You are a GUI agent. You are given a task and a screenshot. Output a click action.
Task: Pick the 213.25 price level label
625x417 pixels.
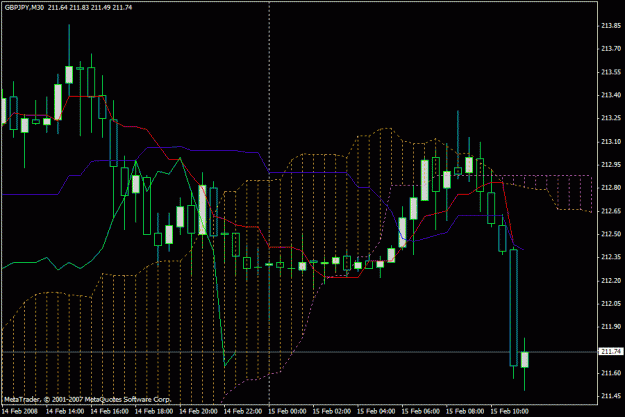tap(611, 118)
